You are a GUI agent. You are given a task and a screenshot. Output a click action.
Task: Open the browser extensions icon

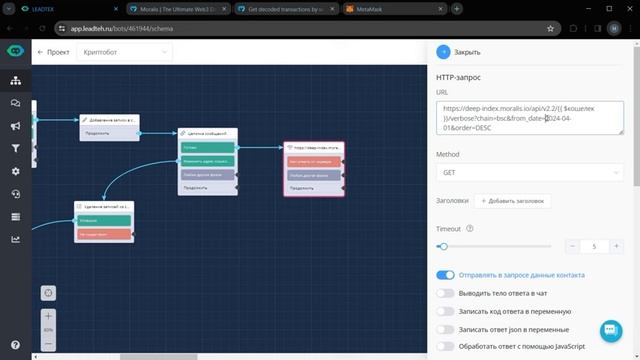click(573, 29)
